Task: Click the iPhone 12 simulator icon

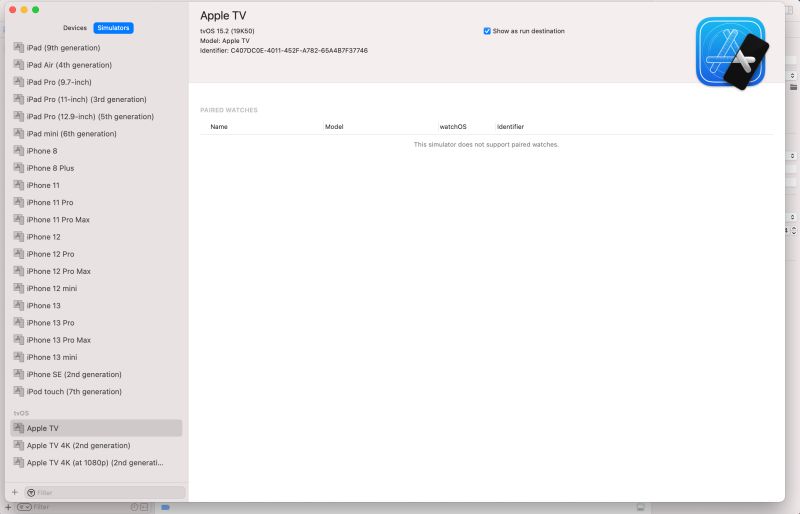Action: [x=19, y=236]
